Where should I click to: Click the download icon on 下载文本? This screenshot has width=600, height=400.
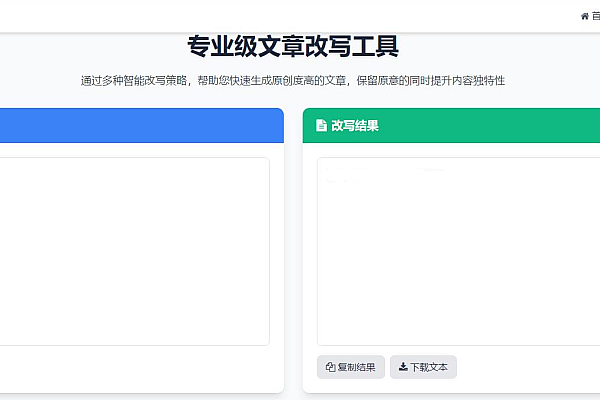[x=402, y=367]
